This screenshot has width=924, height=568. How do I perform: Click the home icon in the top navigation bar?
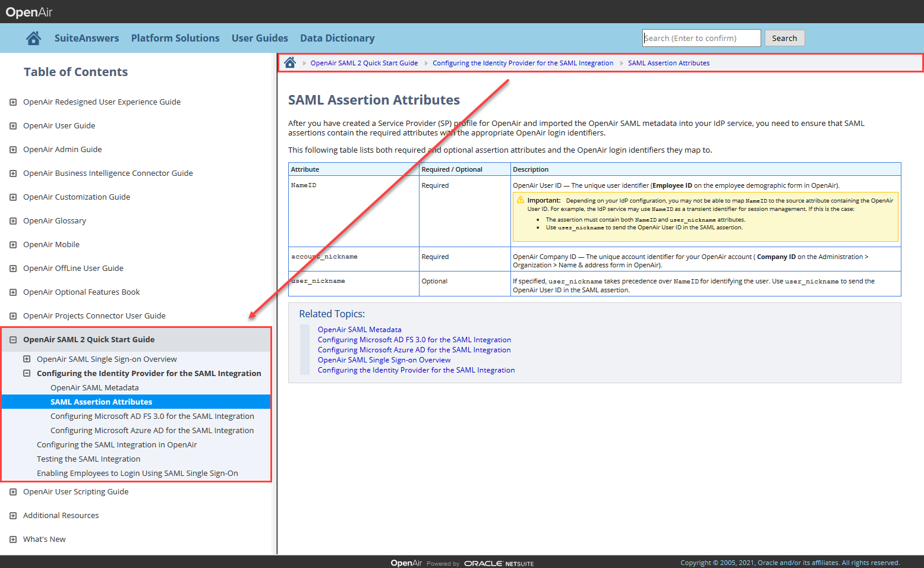33,38
